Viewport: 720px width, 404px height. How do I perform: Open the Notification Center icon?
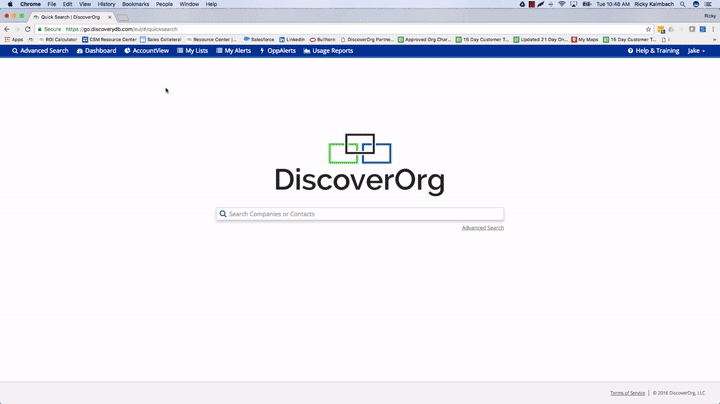tap(709, 4)
